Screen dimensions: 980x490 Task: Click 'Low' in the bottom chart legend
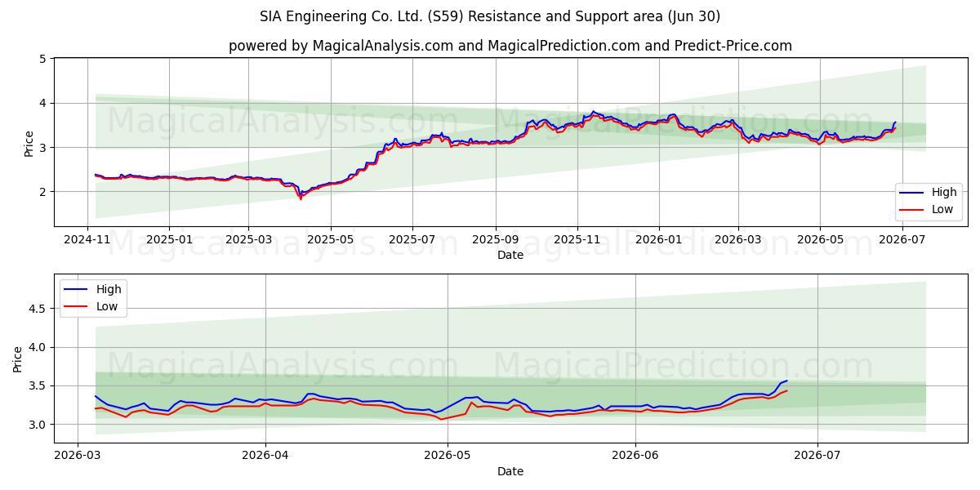pos(108,306)
